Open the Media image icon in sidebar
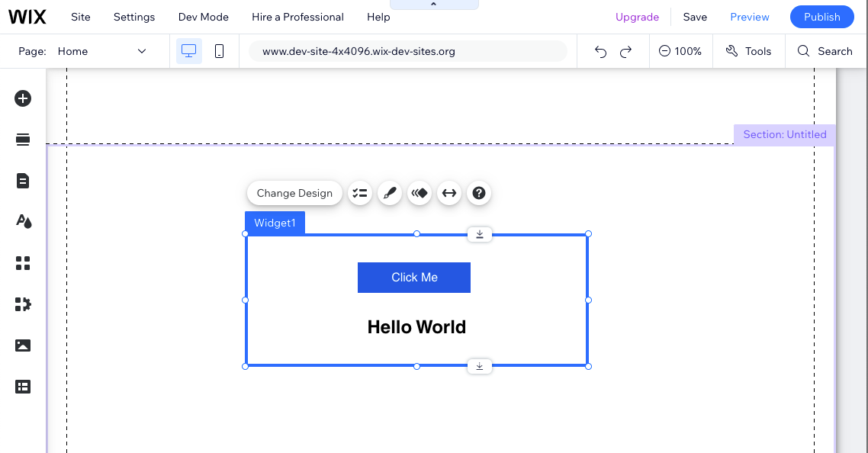868x453 pixels. pyautogui.click(x=23, y=345)
